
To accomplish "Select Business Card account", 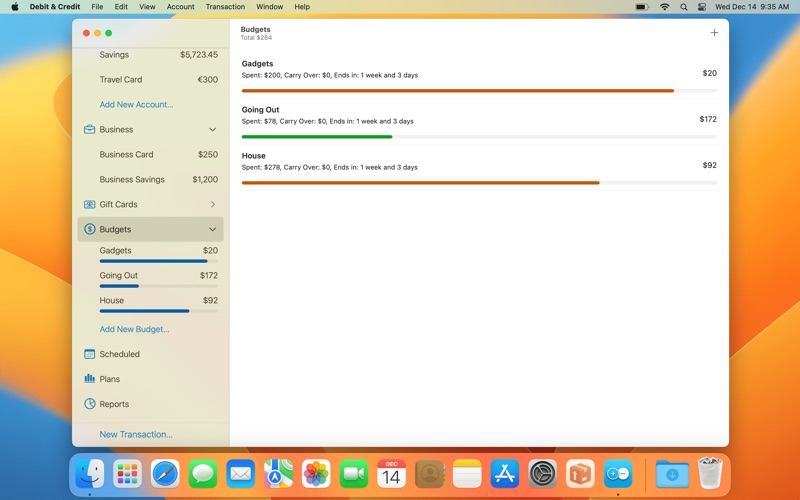I will (151, 154).
